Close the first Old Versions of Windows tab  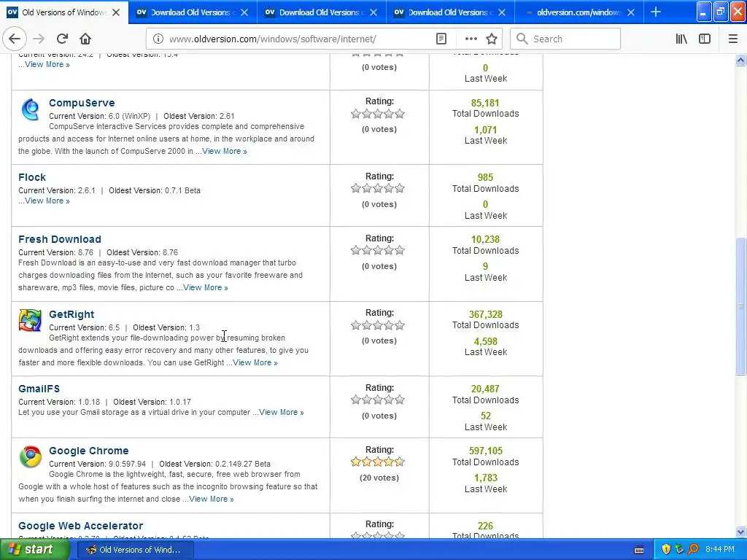click(116, 12)
